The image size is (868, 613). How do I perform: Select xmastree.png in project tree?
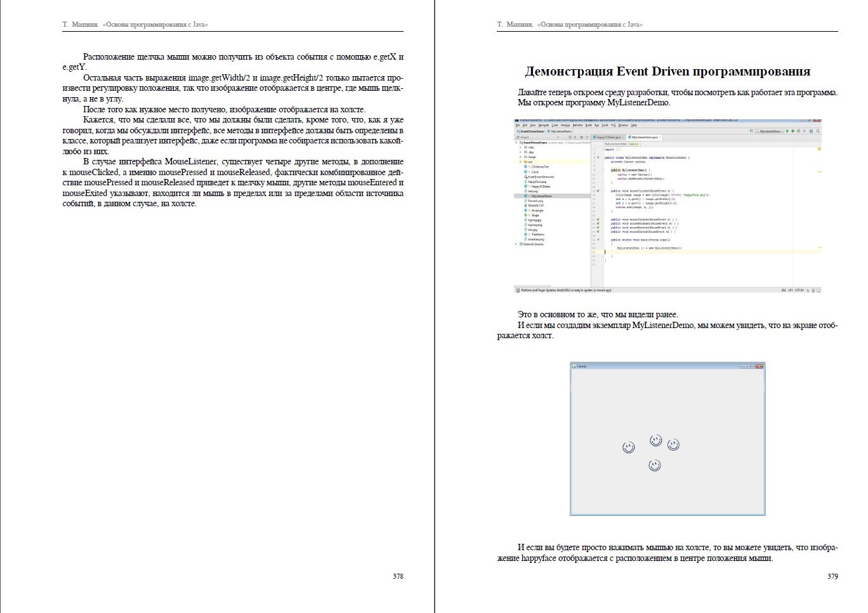[x=536, y=239]
